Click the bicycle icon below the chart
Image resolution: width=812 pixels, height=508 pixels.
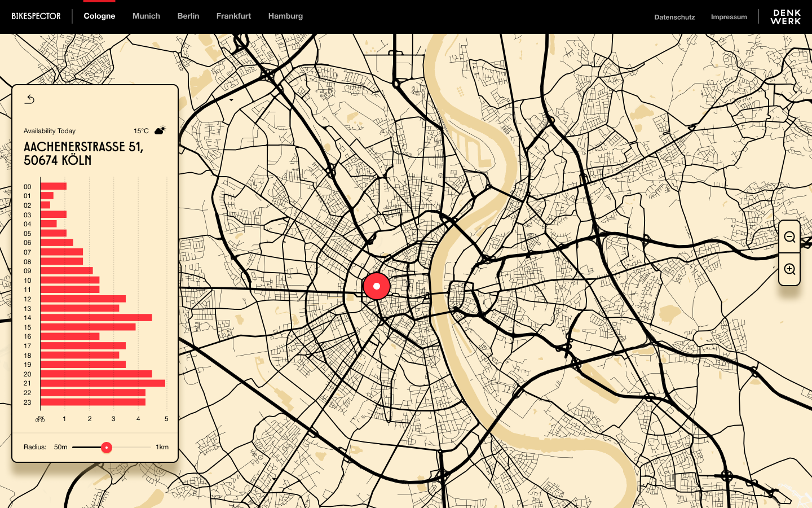[40, 419]
